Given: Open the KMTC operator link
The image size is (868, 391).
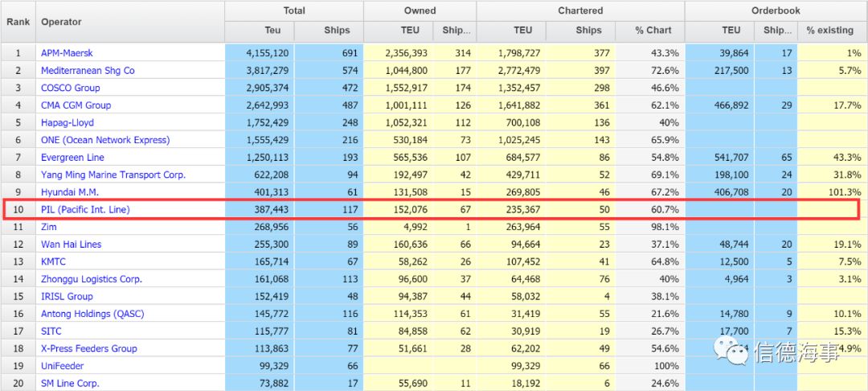Looking at the screenshot, I should [x=55, y=261].
